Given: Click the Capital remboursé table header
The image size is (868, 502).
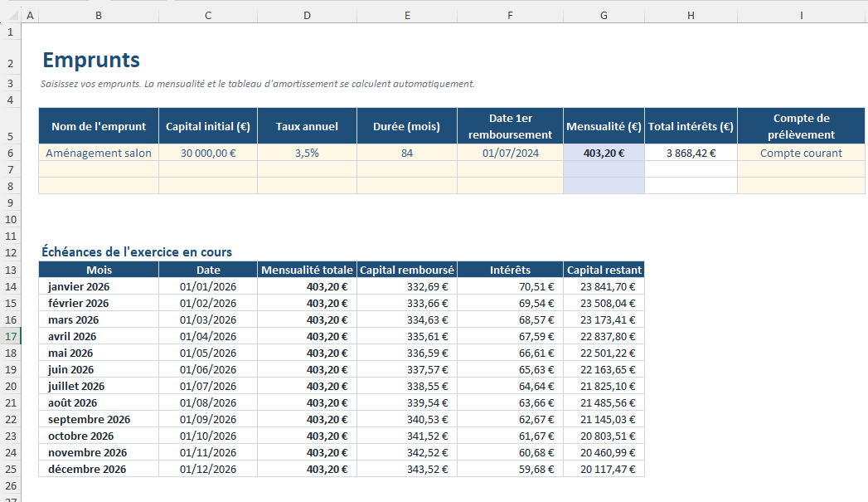Looking at the screenshot, I should coord(407,270).
